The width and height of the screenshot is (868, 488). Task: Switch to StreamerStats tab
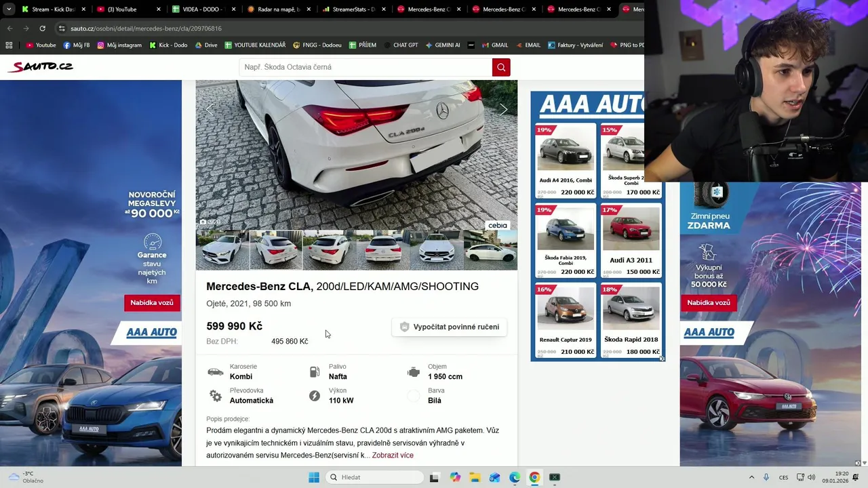(353, 9)
